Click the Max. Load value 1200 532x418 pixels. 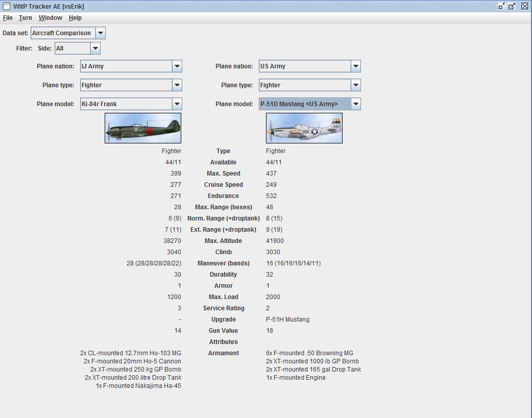point(174,297)
